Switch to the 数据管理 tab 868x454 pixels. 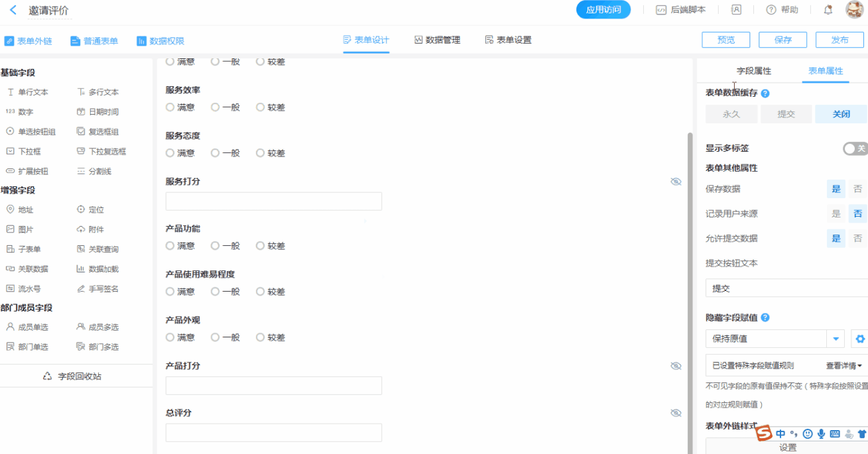pos(437,40)
